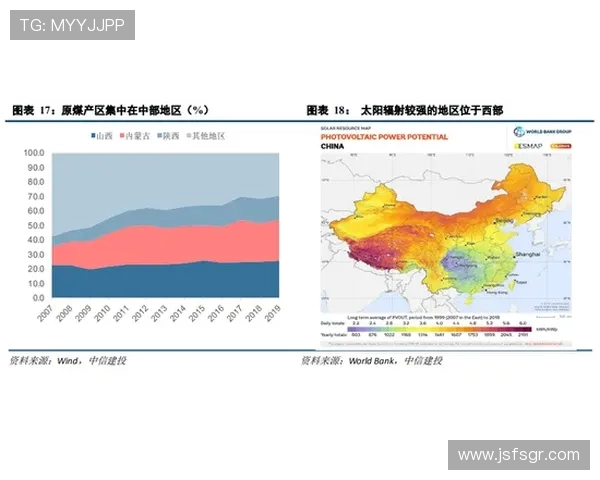Click the Beijing label on the map

click(504, 220)
